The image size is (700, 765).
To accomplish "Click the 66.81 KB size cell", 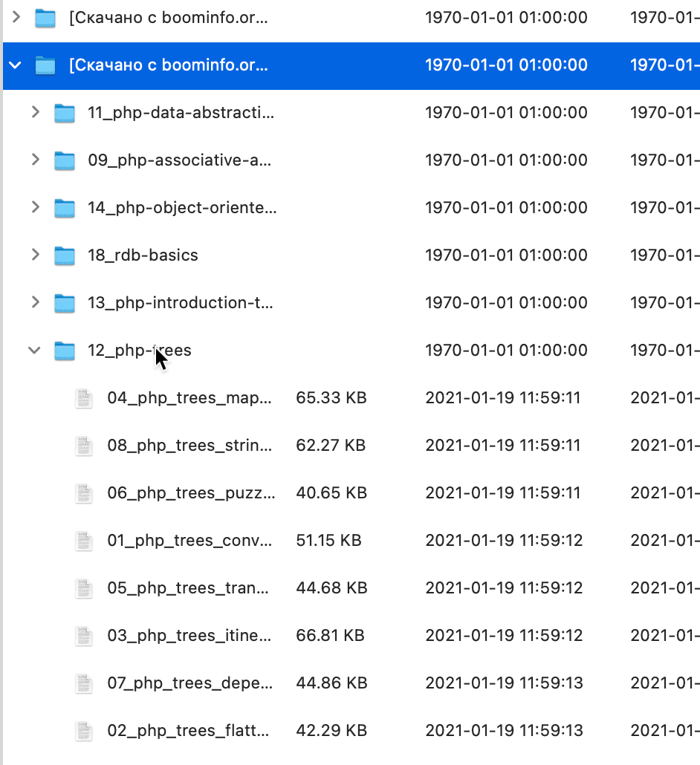I will [330, 636].
